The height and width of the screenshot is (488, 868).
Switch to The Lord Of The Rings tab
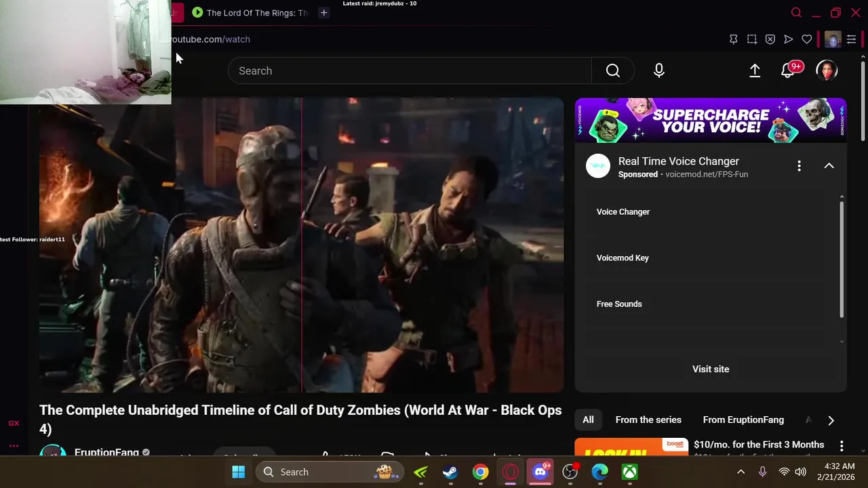tap(250, 12)
